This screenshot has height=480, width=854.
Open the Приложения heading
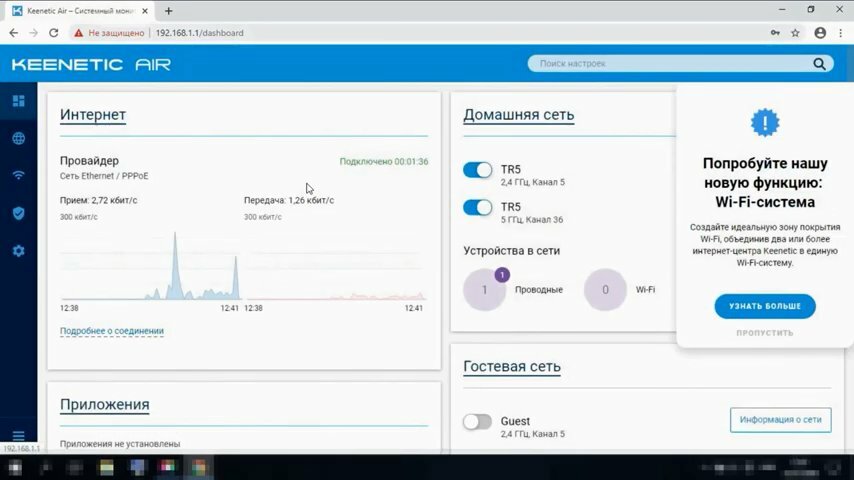[x=105, y=405]
